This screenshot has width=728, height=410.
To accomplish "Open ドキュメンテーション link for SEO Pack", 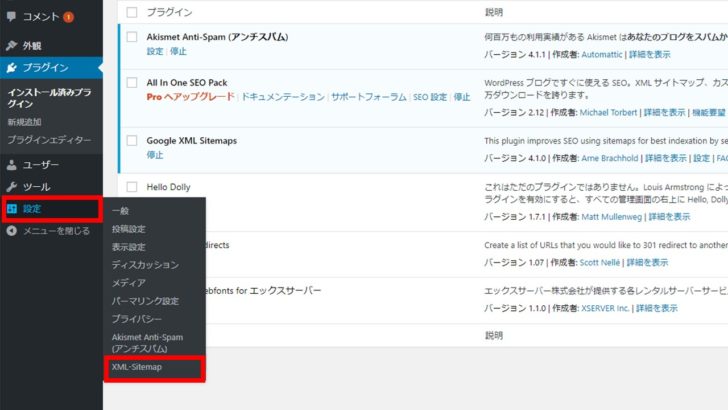I will coord(283,97).
